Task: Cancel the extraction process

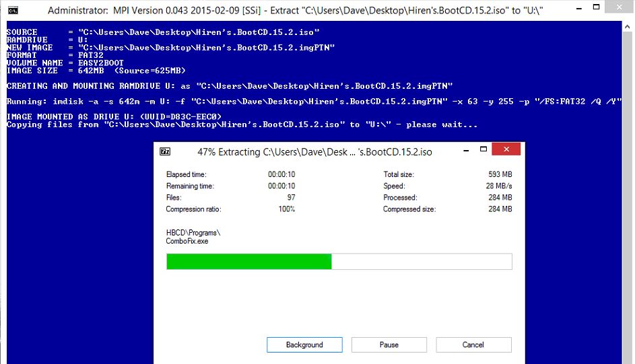Action: pyautogui.click(x=473, y=345)
